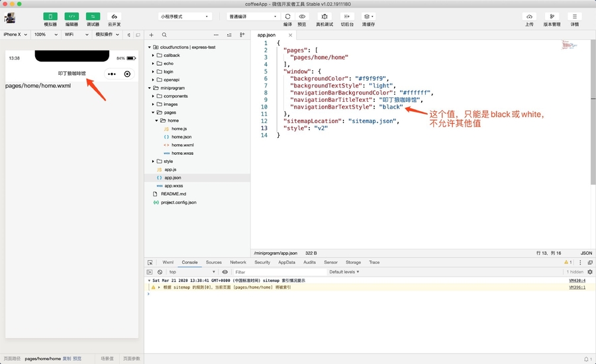Viewport: 596px width, 364px height.
Task: Switch to the AppData tab
Action: tap(287, 262)
